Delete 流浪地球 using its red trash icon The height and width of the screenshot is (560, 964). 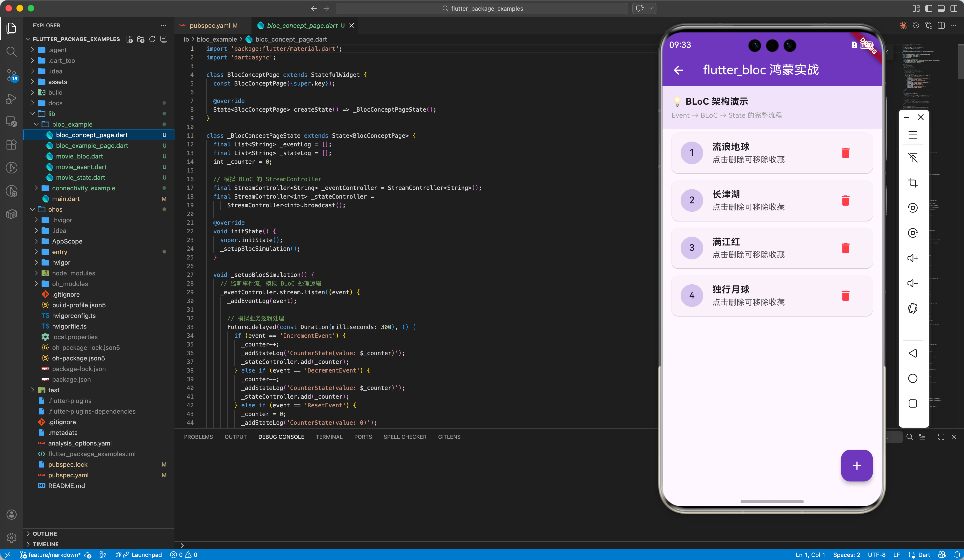click(x=845, y=153)
